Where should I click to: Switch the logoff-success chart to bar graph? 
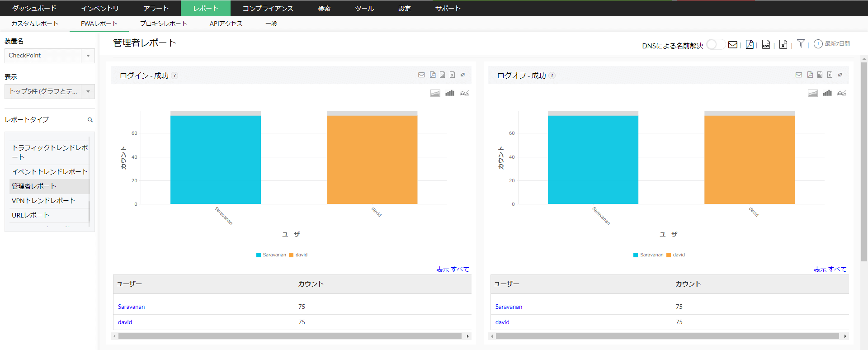(827, 93)
